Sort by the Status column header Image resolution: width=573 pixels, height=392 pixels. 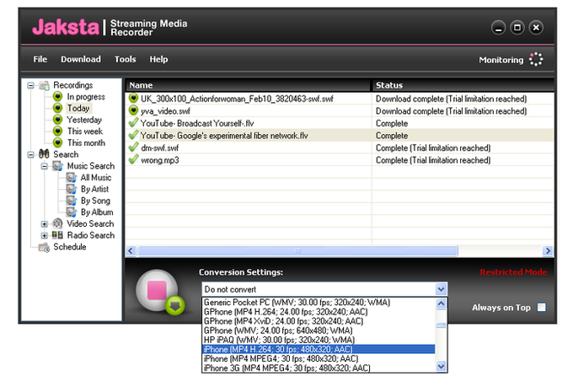pyautogui.click(x=463, y=85)
